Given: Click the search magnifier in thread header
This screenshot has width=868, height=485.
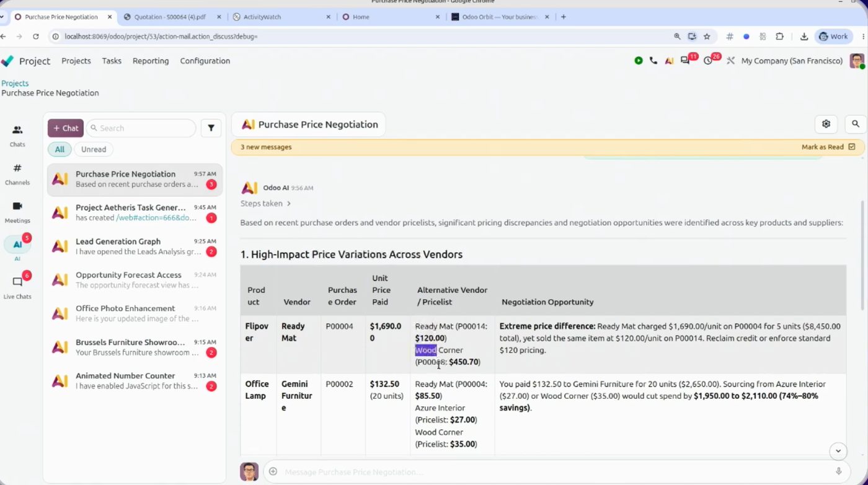Looking at the screenshot, I should 856,124.
